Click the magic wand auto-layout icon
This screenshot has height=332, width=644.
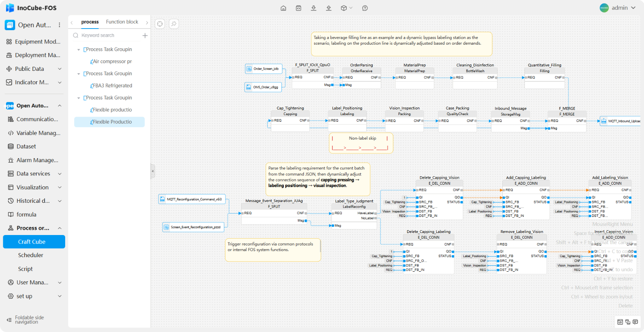174,24
